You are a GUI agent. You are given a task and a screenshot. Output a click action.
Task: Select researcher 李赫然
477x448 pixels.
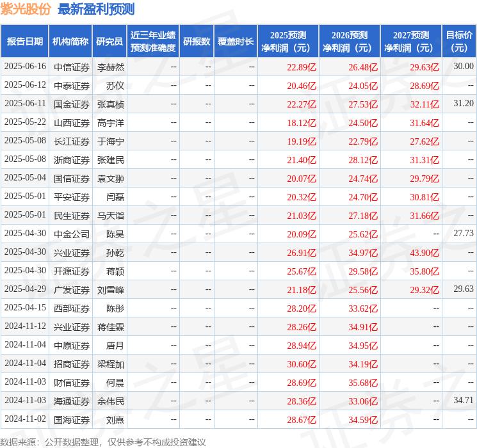[x=111, y=67]
